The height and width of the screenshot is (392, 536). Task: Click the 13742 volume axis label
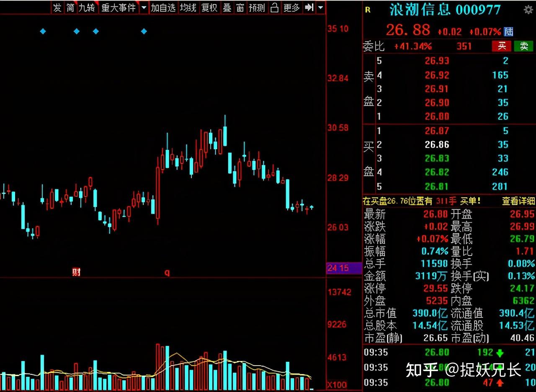340,292
